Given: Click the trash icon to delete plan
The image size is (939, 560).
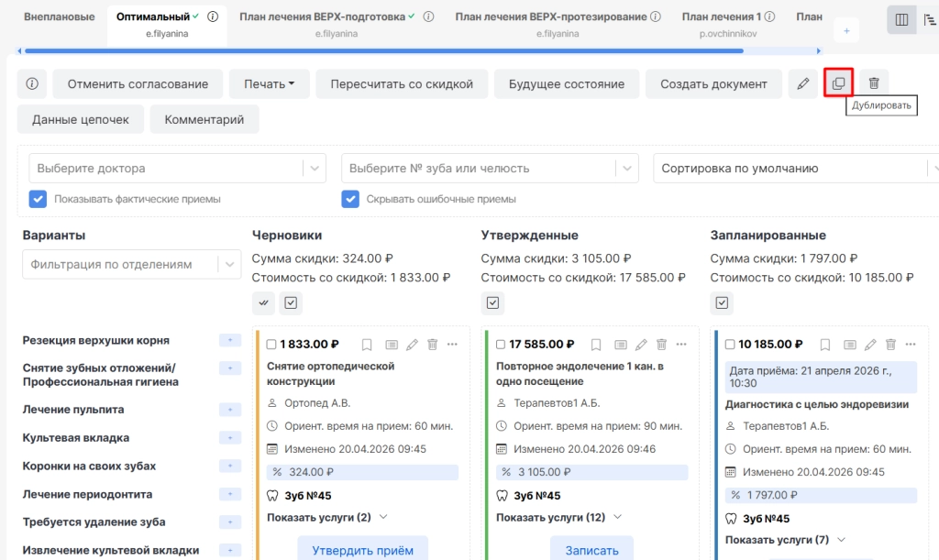Looking at the screenshot, I should (x=874, y=83).
